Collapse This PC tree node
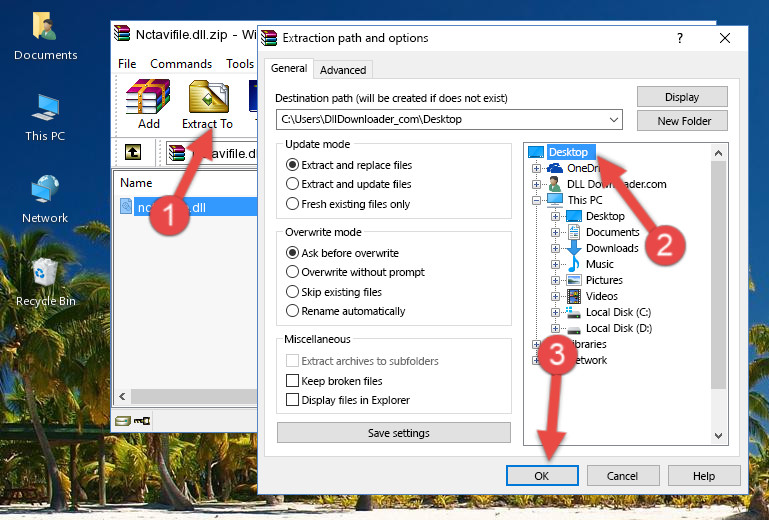769x520 pixels. coord(536,200)
